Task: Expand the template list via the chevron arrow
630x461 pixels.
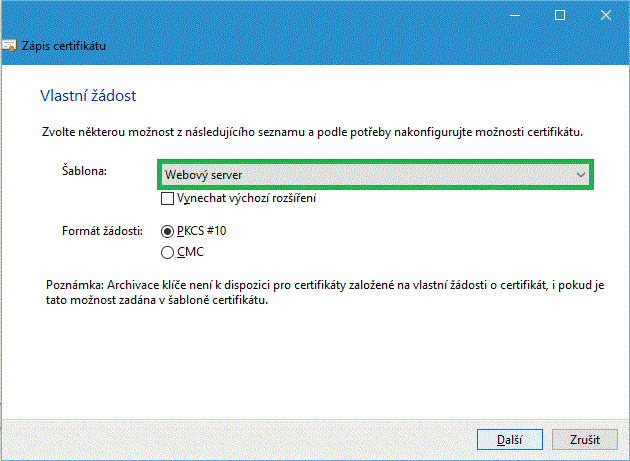Action: (580, 175)
